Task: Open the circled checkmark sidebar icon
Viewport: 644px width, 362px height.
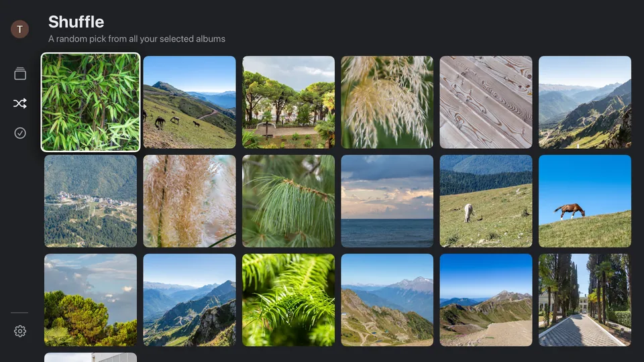Action: coord(19,133)
